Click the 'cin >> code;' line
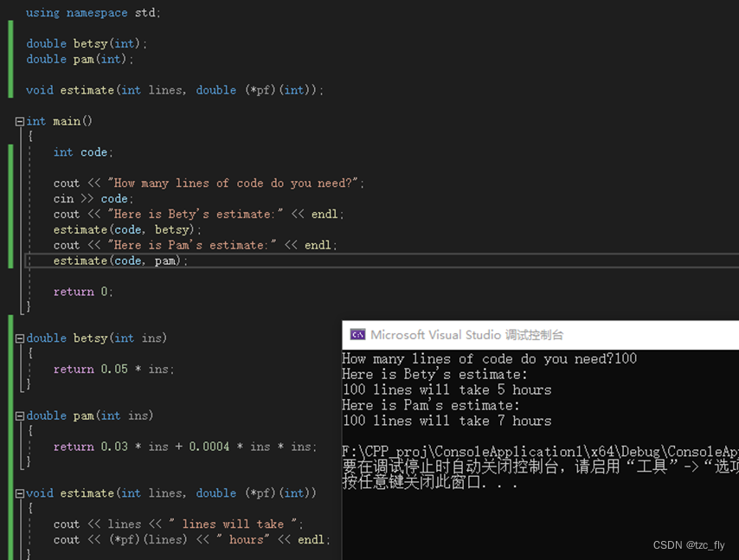The width and height of the screenshot is (739, 560). (93, 198)
